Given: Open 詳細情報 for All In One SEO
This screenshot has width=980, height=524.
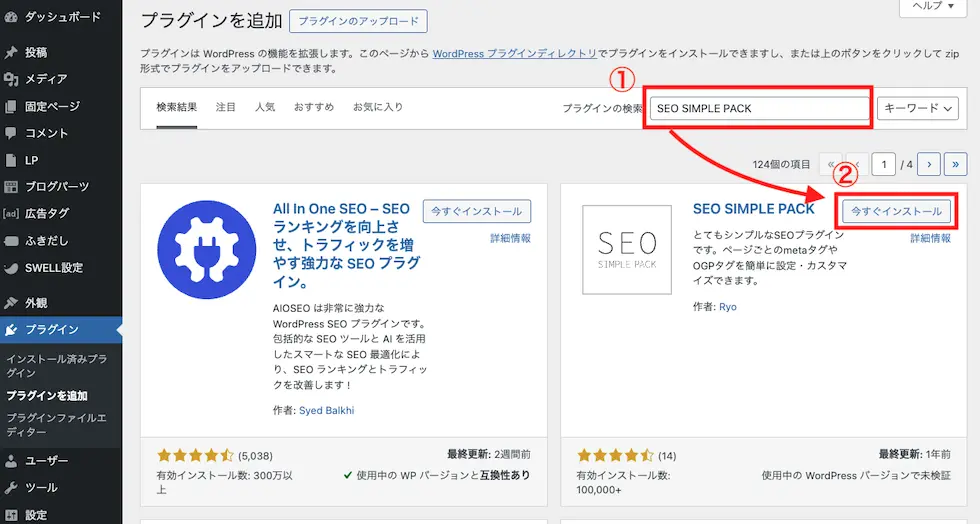Looking at the screenshot, I should pyautogui.click(x=511, y=238).
